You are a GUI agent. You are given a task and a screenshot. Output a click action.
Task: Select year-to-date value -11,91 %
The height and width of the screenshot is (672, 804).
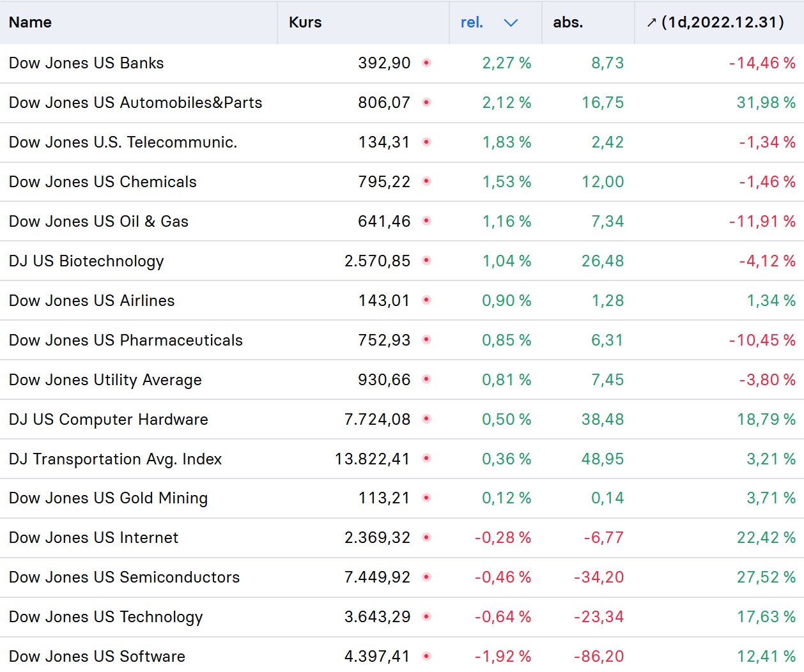point(762,221)
